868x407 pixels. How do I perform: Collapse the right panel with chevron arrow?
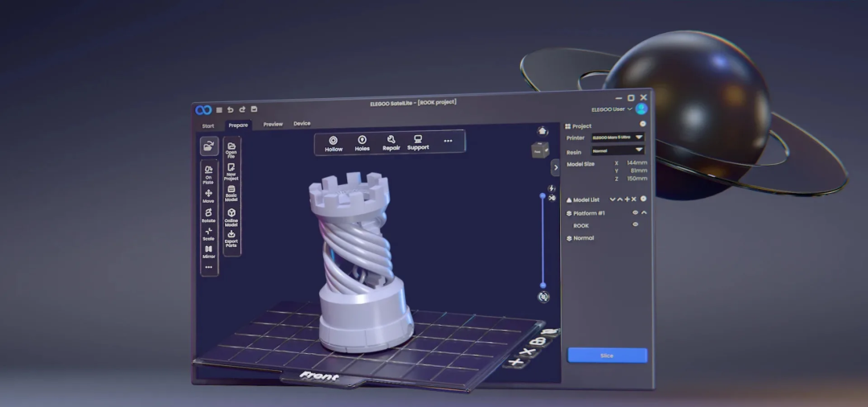556,168
